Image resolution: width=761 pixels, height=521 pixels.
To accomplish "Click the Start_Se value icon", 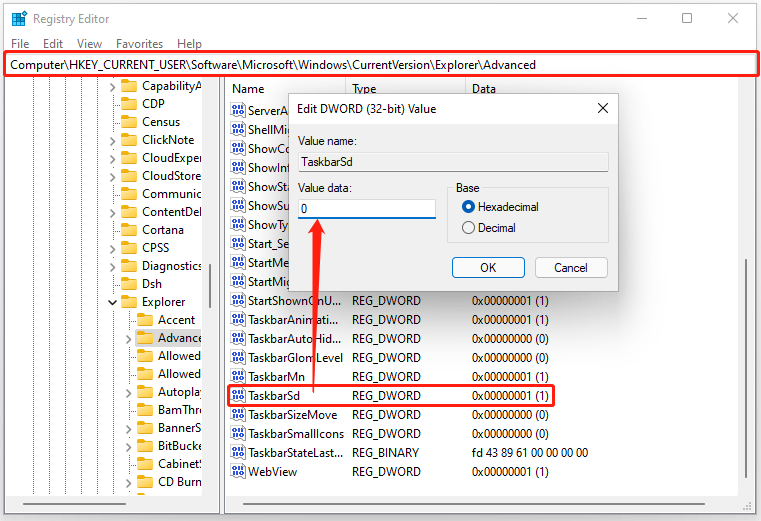I will click(238, 243).
